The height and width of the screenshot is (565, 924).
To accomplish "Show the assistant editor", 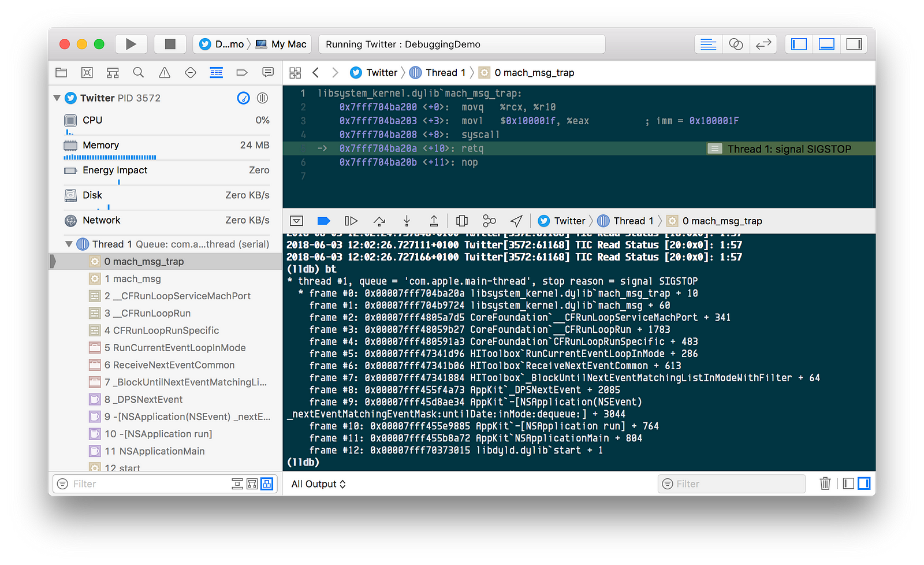I will pos(736,44).
